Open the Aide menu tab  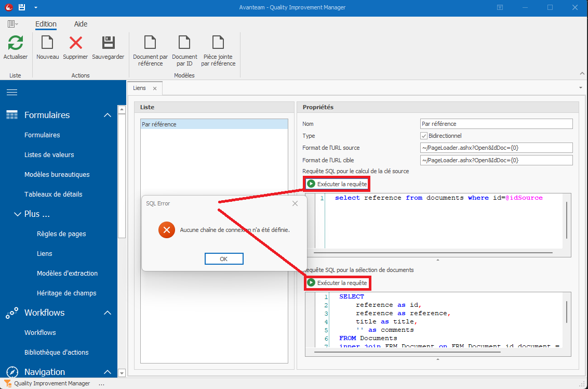tap(81, 24)
